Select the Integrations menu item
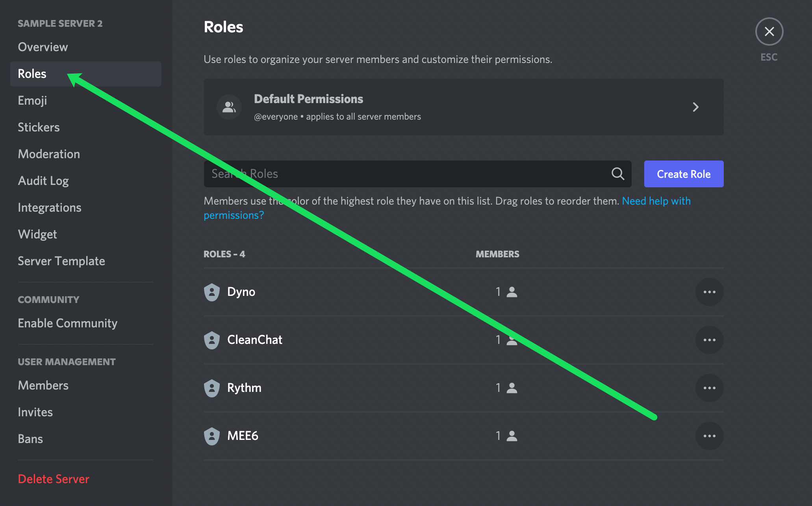 48,207
